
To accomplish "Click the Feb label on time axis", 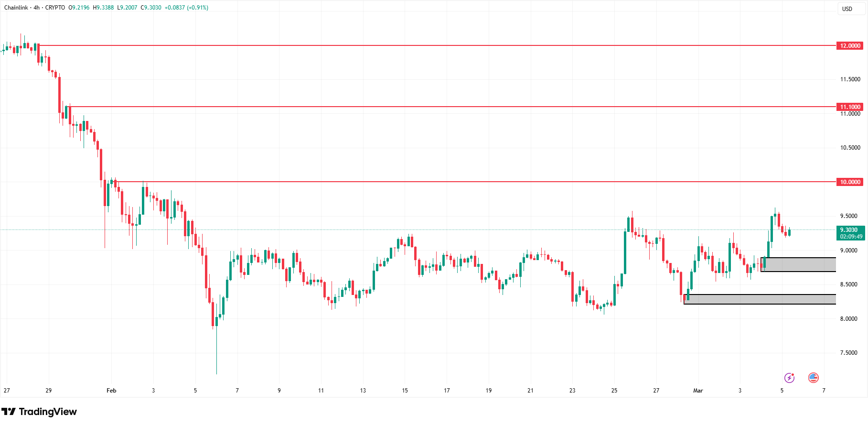I will click(111, 391).
